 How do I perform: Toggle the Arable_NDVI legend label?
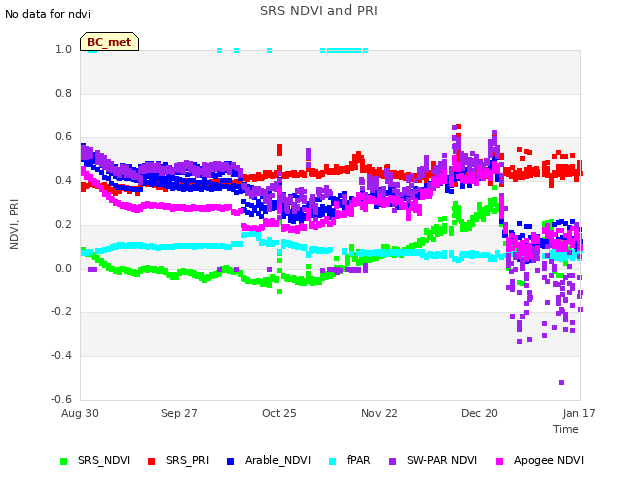pyautogui.click(x=278, y=460)
